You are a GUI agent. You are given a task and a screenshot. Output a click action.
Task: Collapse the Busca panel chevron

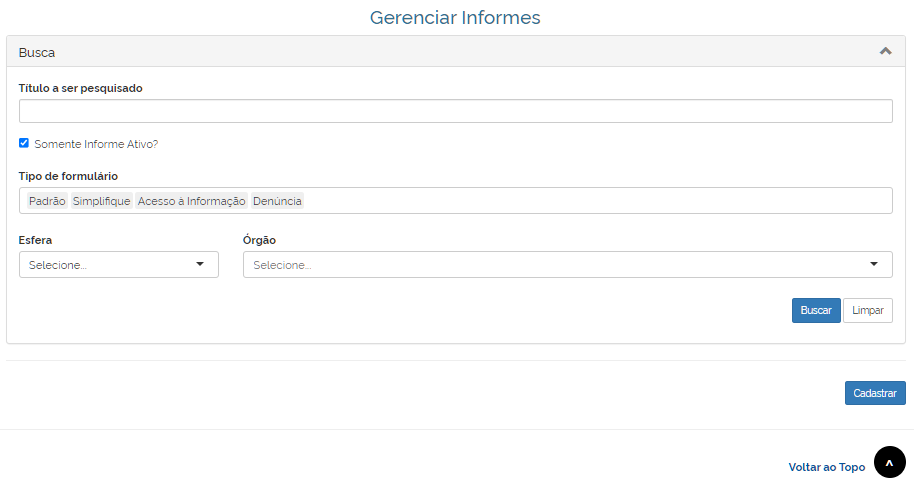[x=885, y=51]
